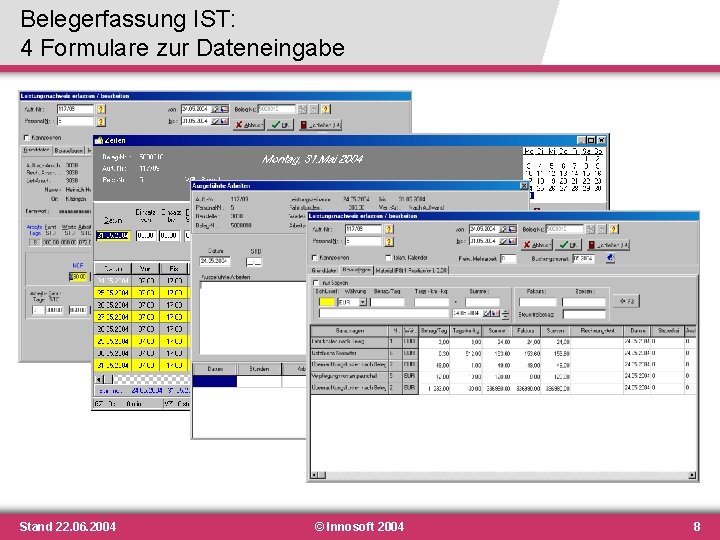
Task: Open 'bis' calendar icon in back window
Action: pyautogui.click(x=224, y=121)
